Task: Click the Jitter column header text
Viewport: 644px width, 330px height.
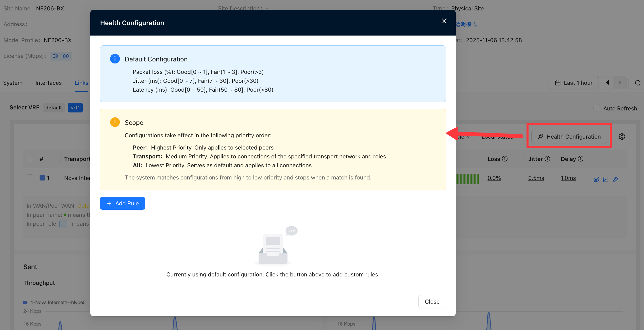Action: 535,159
